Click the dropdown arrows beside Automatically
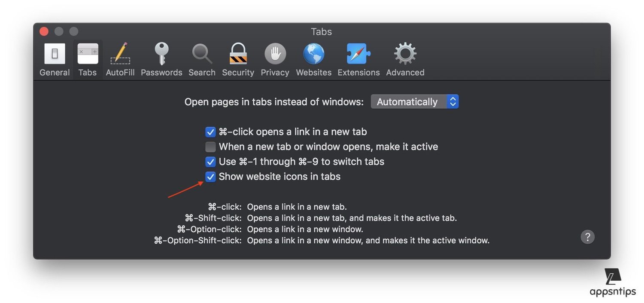 453,101
